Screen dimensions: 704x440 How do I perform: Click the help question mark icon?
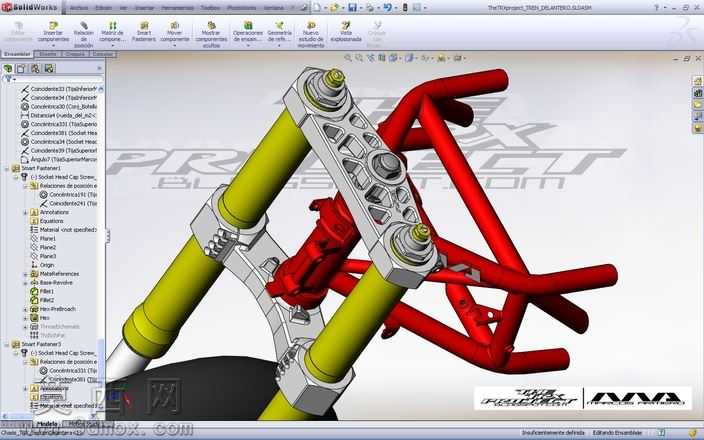[x=656, y=8]
